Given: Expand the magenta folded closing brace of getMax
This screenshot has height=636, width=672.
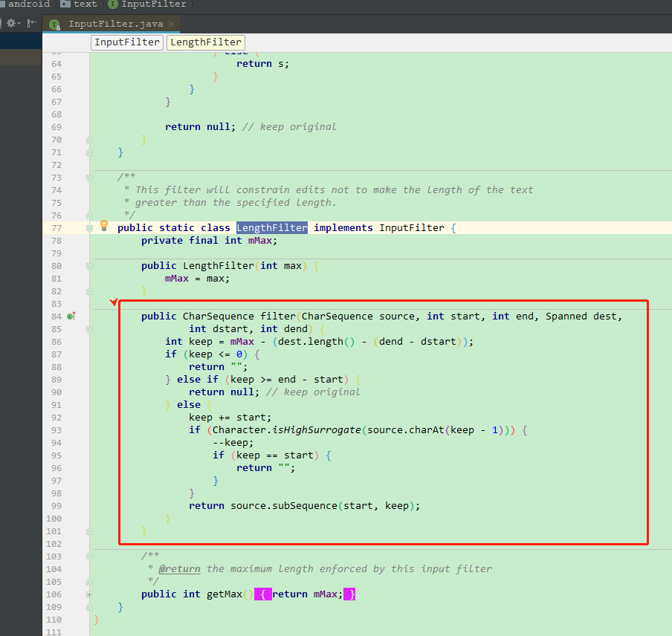Looking at the screenshot, I should pyautogui.click(x=349, y=594).
